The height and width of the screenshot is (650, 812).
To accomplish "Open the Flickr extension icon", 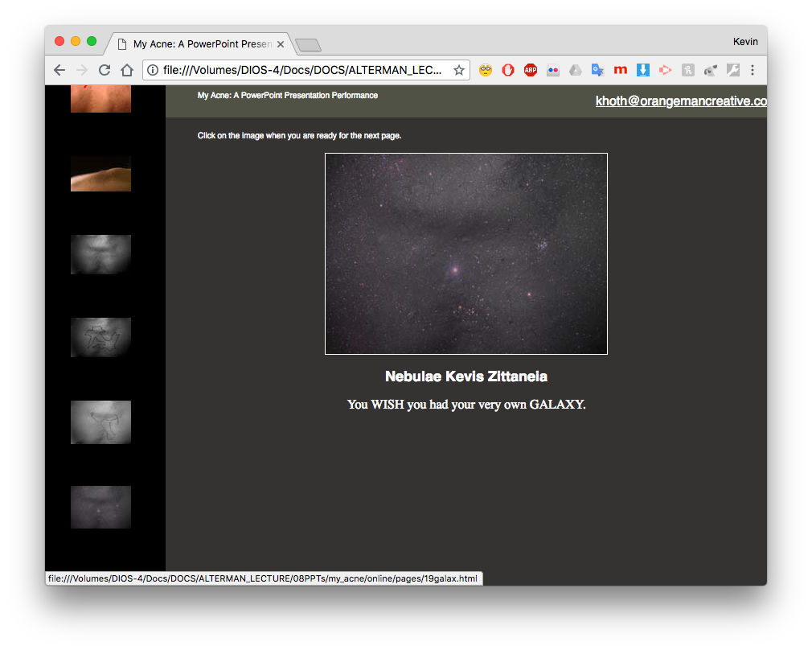I will coord(553,70).
